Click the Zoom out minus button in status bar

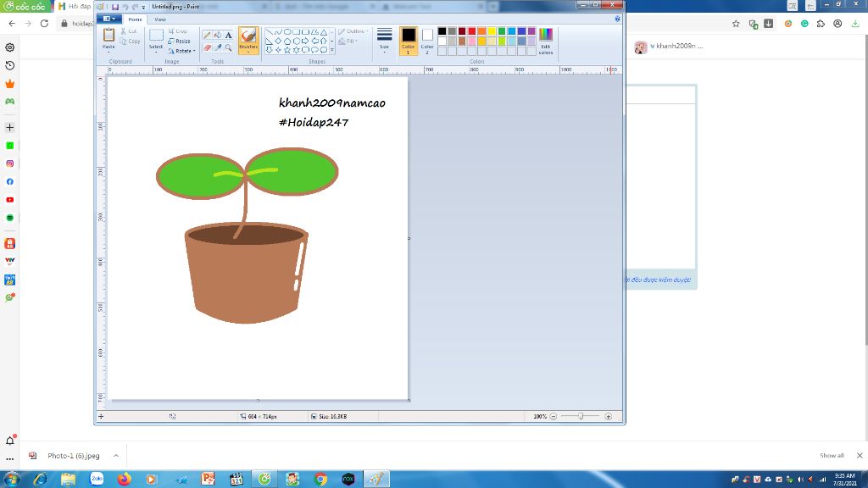[553, 416]
